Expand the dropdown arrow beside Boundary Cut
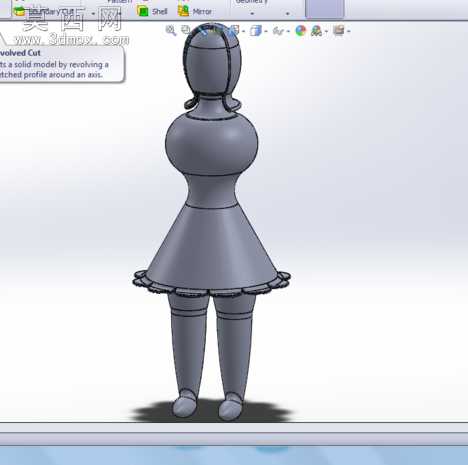Viewport: 468px width, 465px height. (x=93, y=14)
